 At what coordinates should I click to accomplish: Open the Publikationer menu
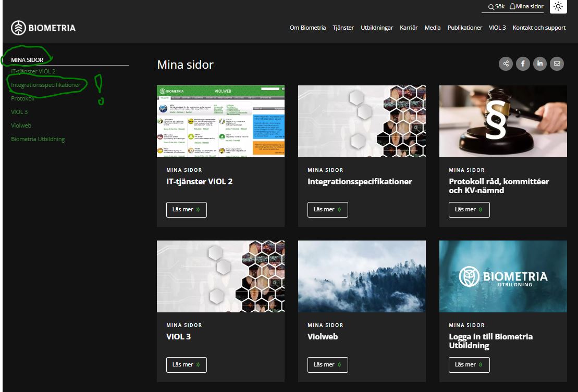click(464, 28)
